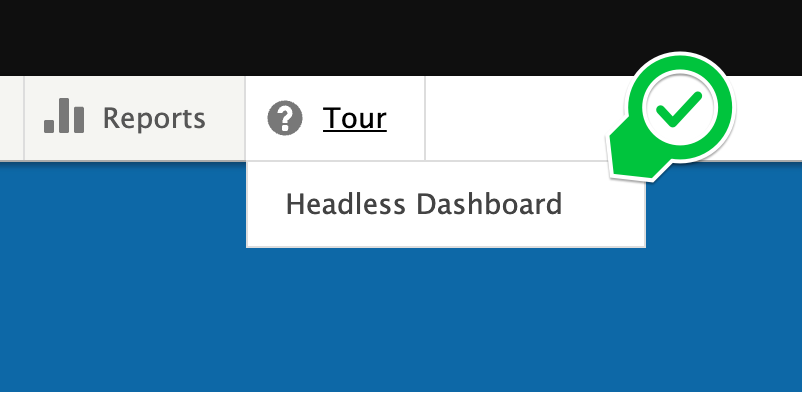Click the blue page background below the toolbar
The image size is (802, 398).
point(401,322)
